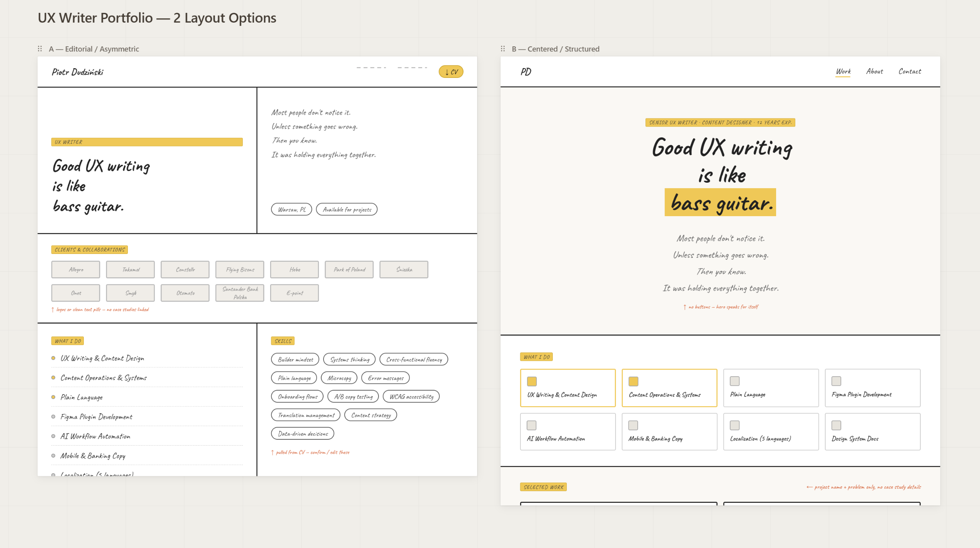
Task: Select the 'B — Centered / Structured' frame label
Action: [555, 49]
